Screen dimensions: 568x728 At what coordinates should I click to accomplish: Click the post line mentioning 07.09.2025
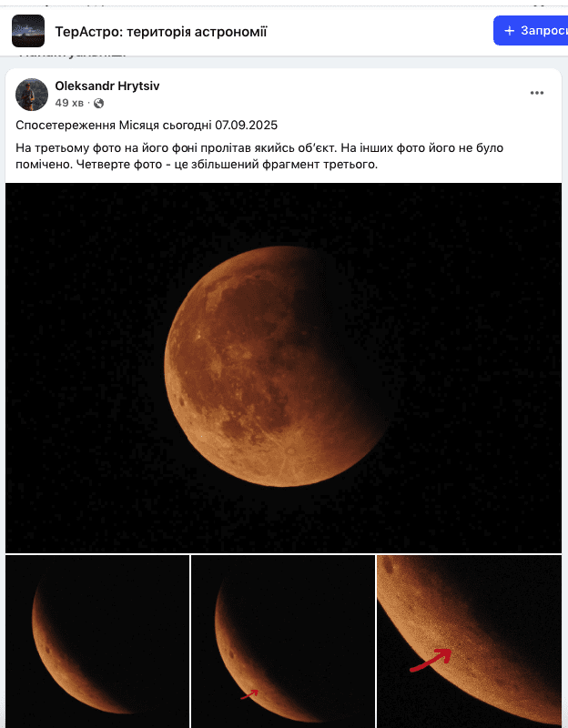point(147,126)
